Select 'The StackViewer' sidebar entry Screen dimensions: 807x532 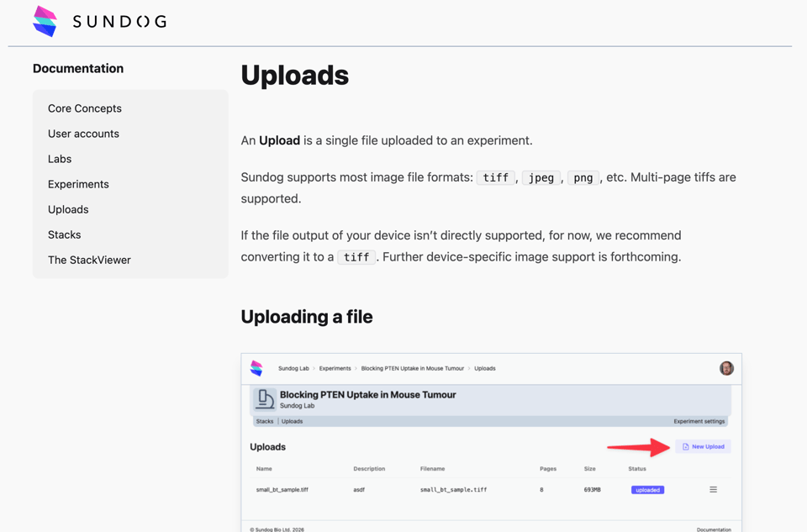point(89,260)
